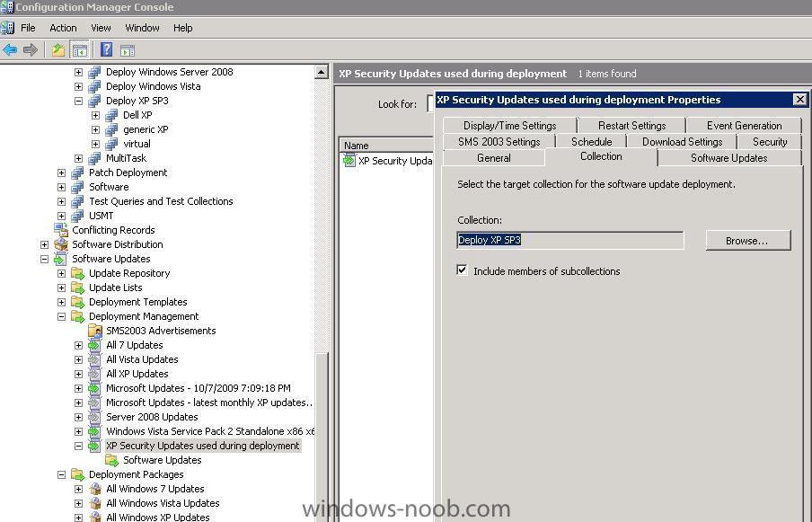This screenshot has width=812, height=522.
Task: Click the Software Updates subfolder icon under XP Security
Action: coord(112,460)
